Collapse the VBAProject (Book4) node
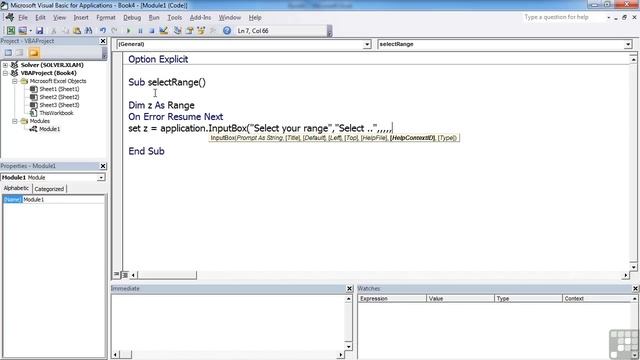This screenshot has height=360, width=640. point(5,73)
